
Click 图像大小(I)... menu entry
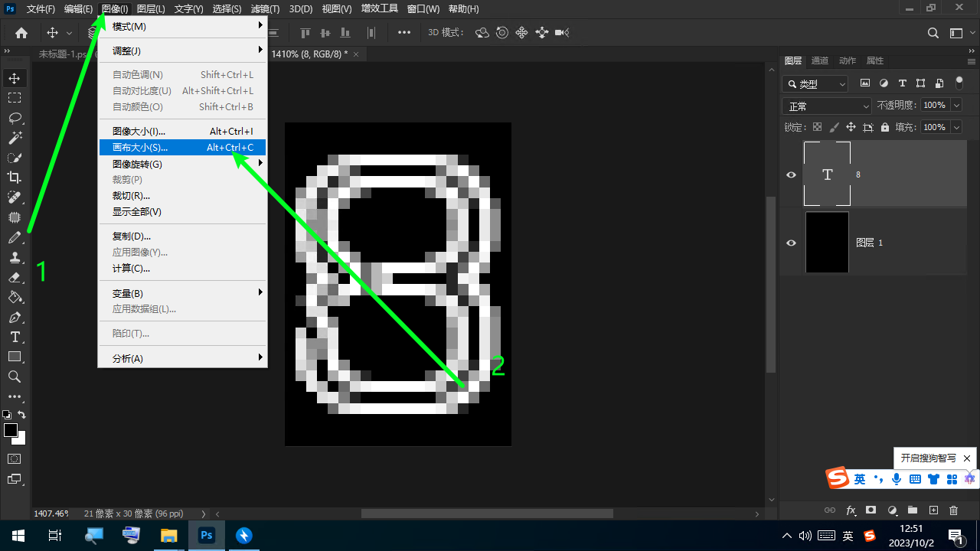(182, 132)
